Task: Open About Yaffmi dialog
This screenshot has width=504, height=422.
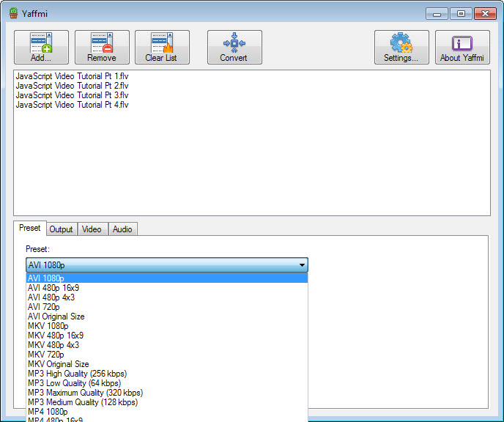Action: (x=462, y=47)
